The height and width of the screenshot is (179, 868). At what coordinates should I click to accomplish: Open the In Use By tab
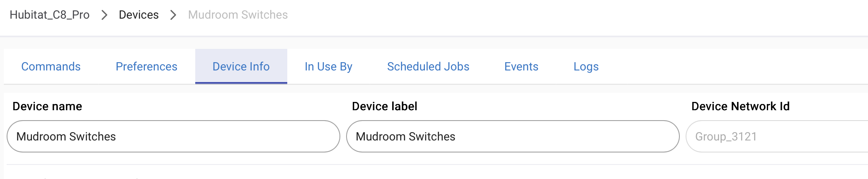[328, 67]
